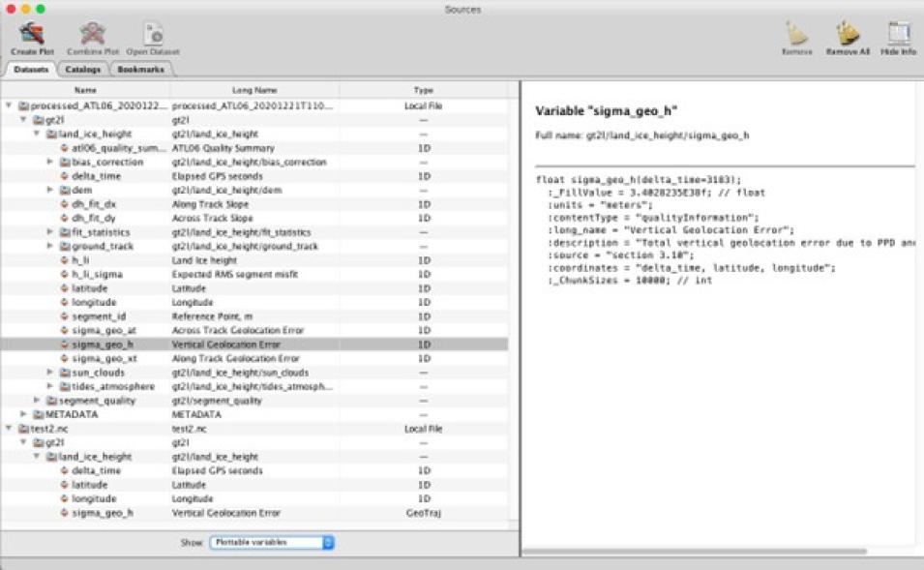Select the first delta_time variable icon
The image size is (924, 570).
pos(65,176)
